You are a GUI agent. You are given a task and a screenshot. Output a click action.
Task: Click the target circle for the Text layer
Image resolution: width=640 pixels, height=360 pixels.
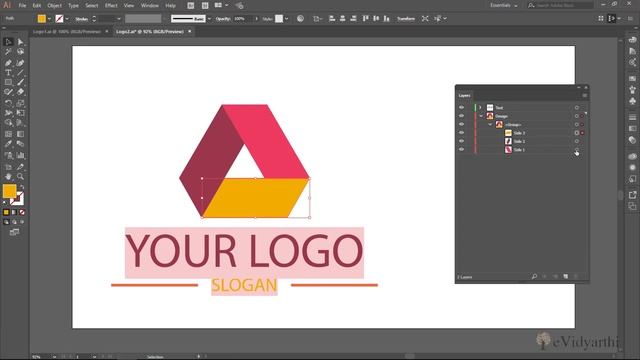pyautogui.click(x=577, y=108)
